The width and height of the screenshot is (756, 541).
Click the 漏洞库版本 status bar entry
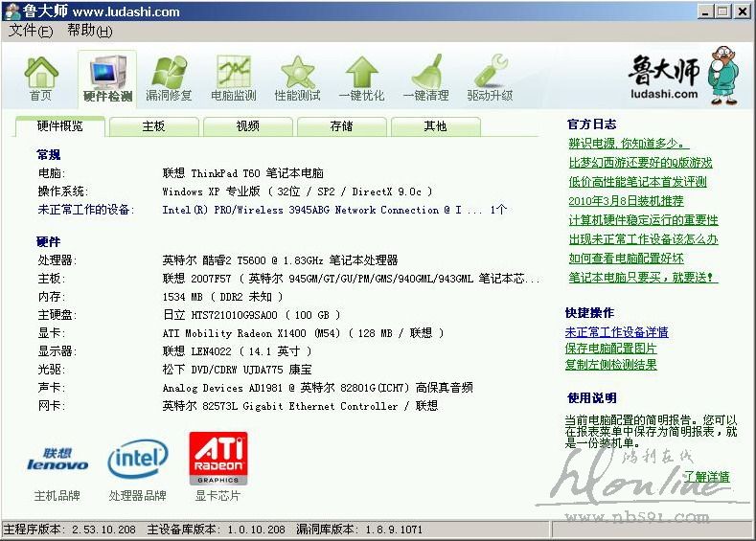tap(359, 530)
